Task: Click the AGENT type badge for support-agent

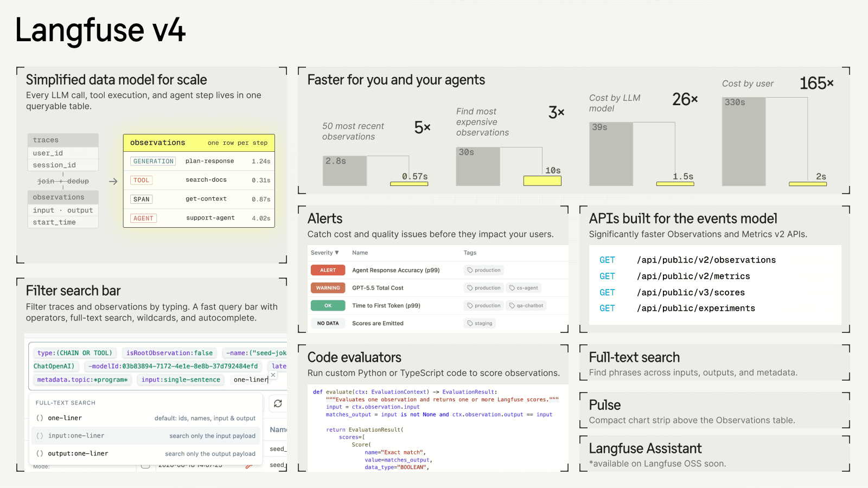Action: pyautogui.click(x=143, y=218)
